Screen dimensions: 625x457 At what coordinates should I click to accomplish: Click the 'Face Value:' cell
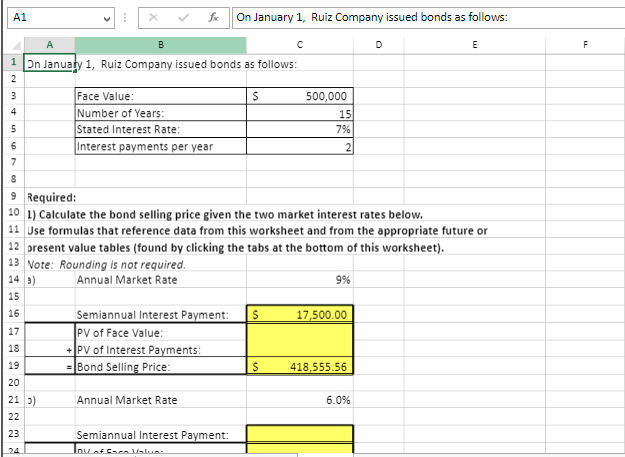point(161,96)
